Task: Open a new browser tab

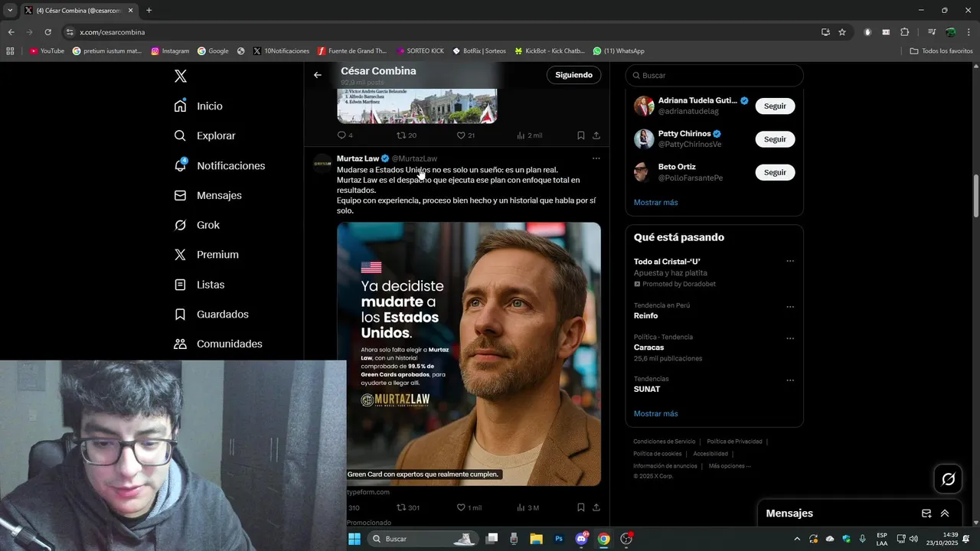Action: coord(149,11)
